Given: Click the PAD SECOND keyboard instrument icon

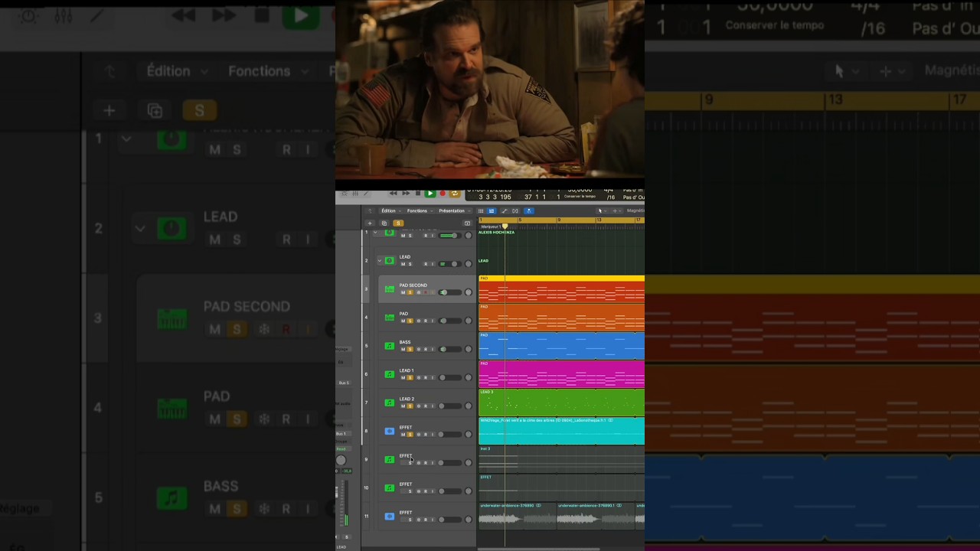Looking at the screenshot, I should [389, 289].
